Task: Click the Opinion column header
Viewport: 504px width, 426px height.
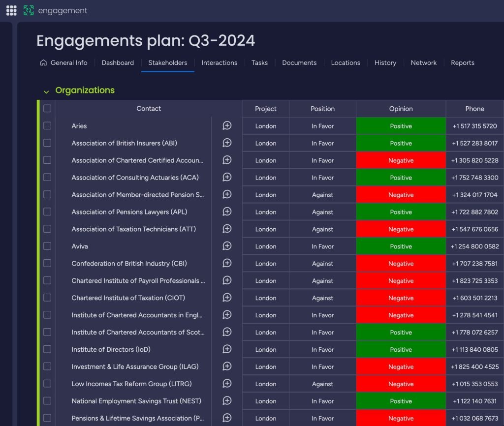Action: point(401,109)
